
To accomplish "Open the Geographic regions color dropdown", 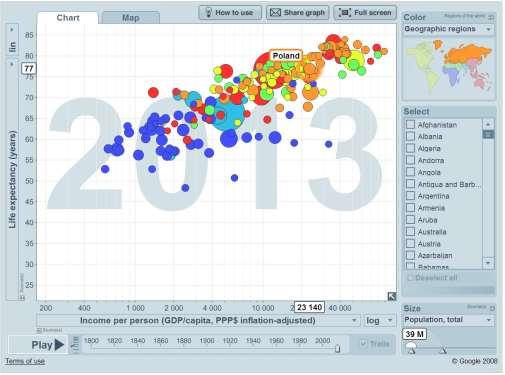I will click(449, 29).
